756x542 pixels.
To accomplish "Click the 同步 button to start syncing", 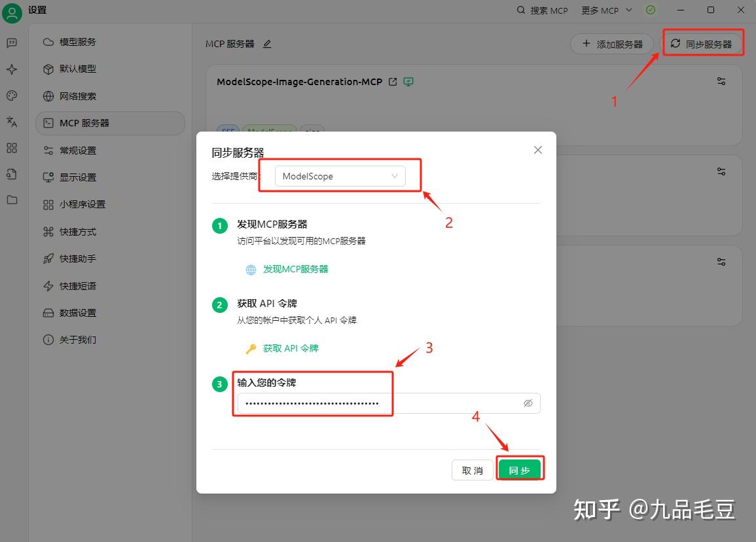I will click(x=520, y=469).
